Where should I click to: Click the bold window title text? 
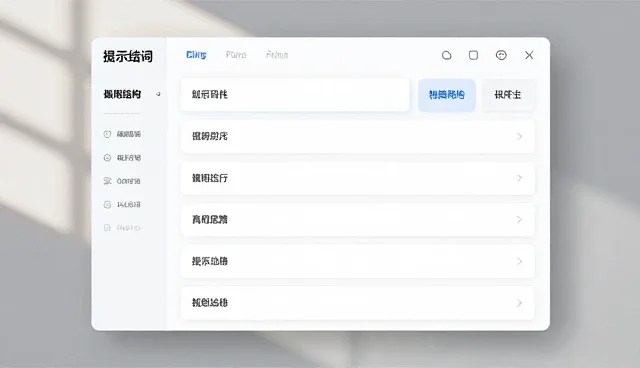point(128,56)
